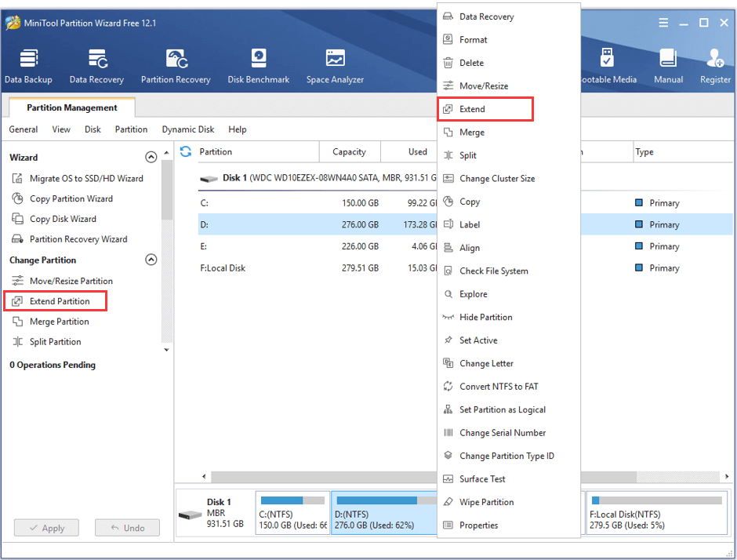Image resolution: width=737 pixels, height=560 pixels.
Task: Click the refresh icon beside Partition header
Action: (186, 151)
